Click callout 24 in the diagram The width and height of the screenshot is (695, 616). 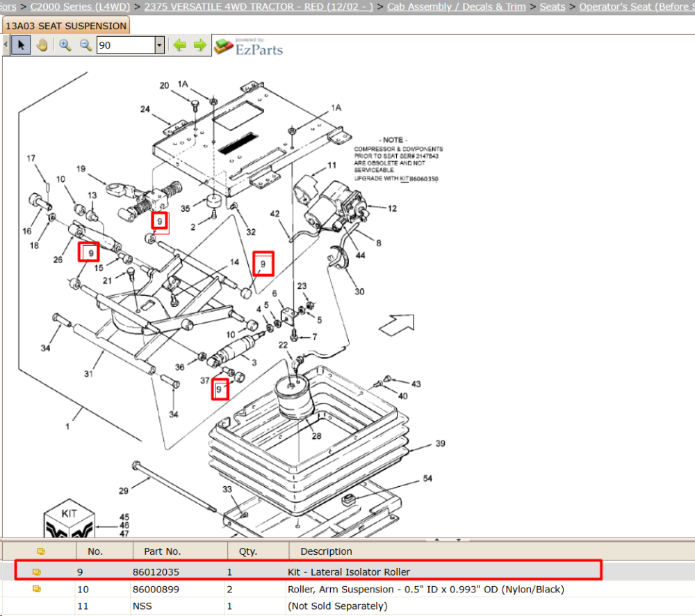tap(145, 109)
